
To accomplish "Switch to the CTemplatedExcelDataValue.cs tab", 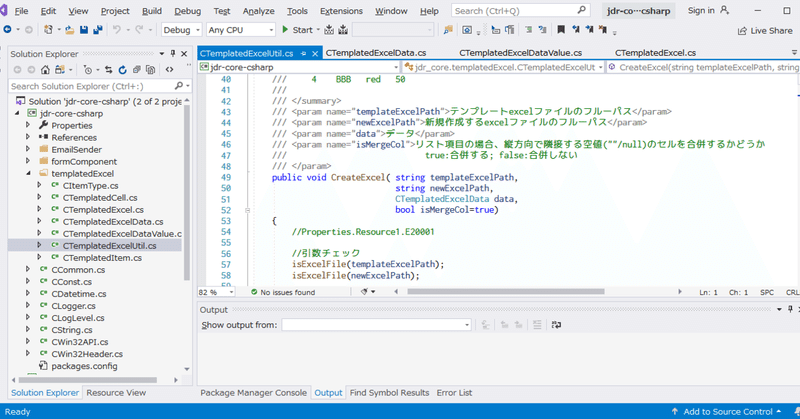I will 520,53.
